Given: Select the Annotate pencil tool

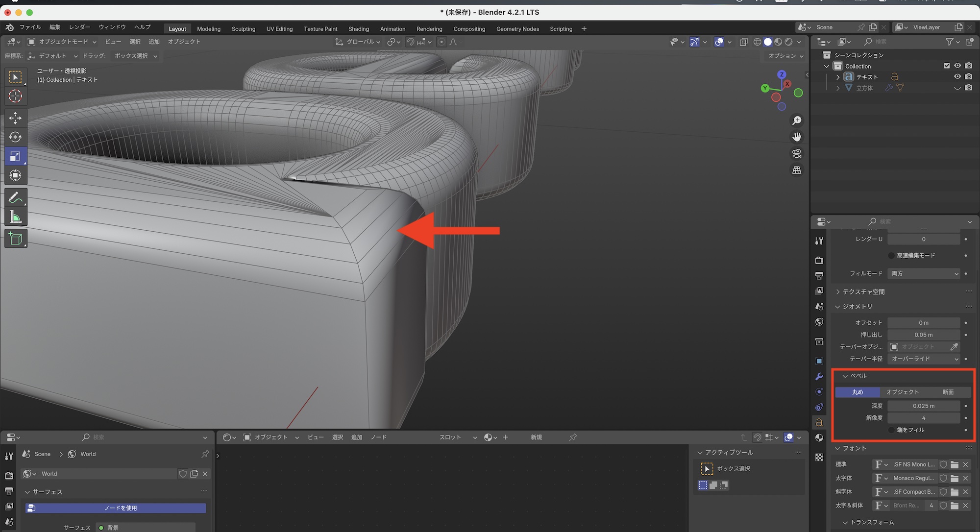Looking at the screenshot, I should pyautogui.click(x=15, y=197).
